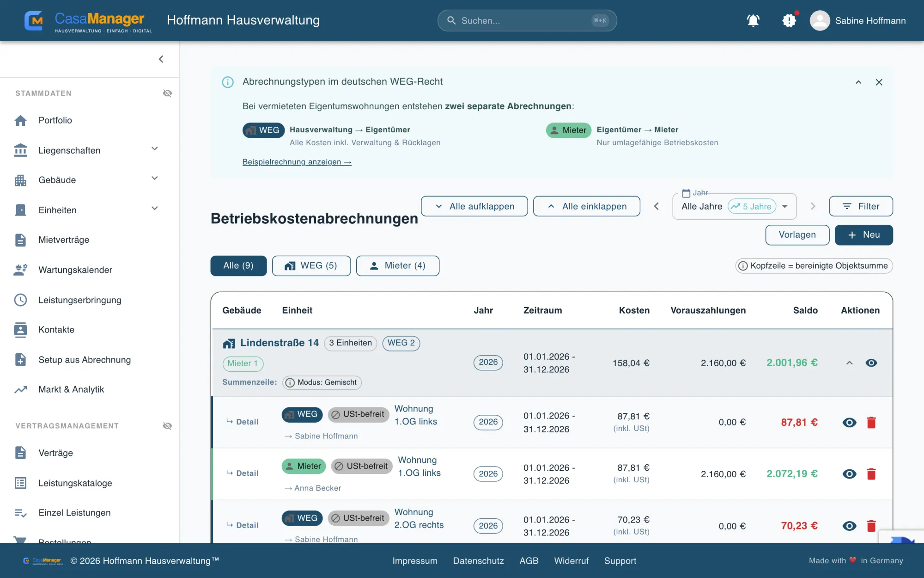Click the Portfolio house icon
The image size is (924, 578).
pyautogui.click(x=20, y=120)
